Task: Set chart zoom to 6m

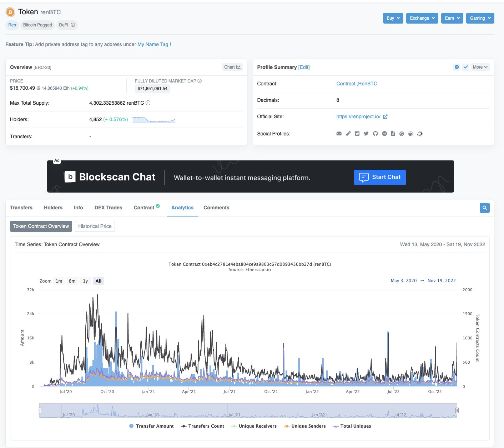Action: click(72, 281)
